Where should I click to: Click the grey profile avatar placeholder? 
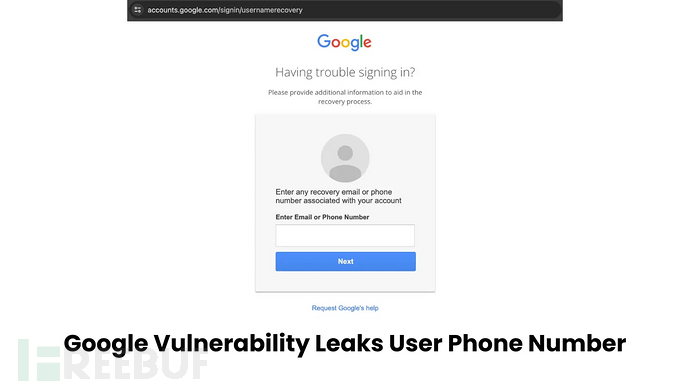[345, 158]
